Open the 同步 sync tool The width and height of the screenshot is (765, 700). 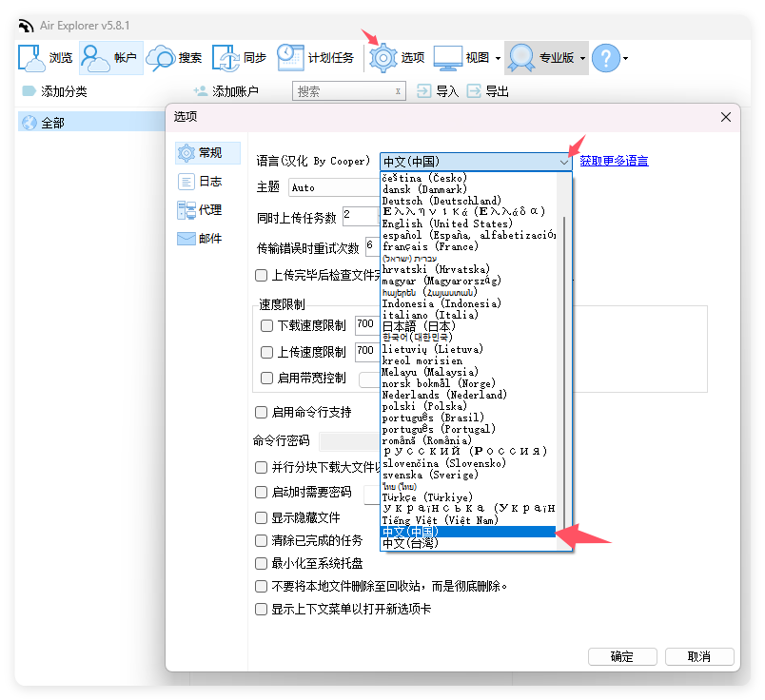pyautogui.click(x=226, y=58)
